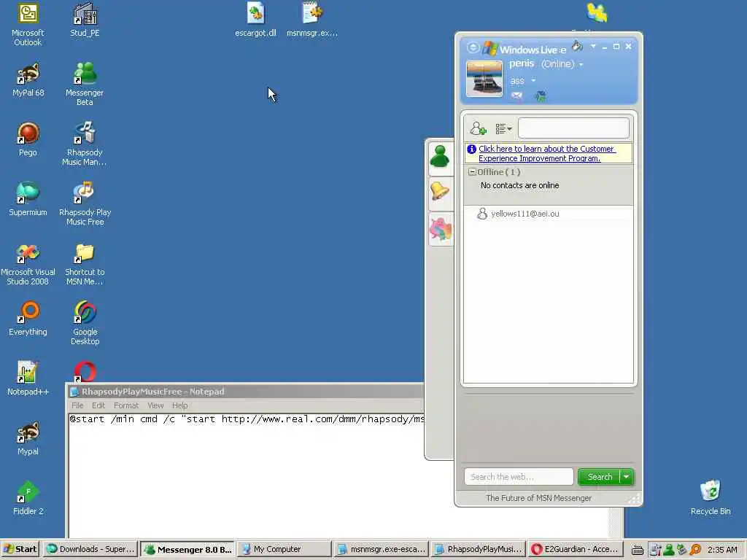Switch to Downloads - Super... taskbar button

point(90,549)
